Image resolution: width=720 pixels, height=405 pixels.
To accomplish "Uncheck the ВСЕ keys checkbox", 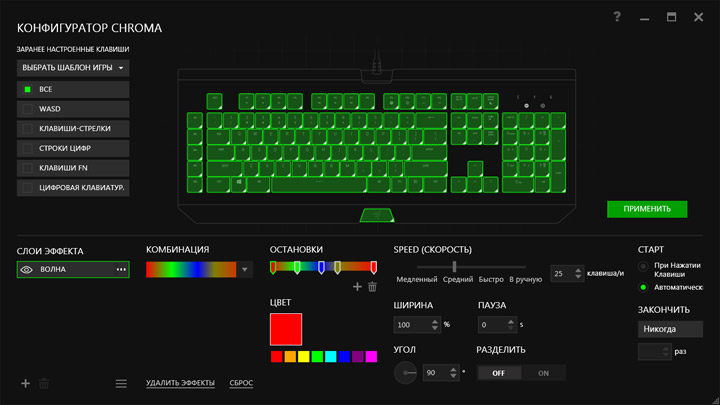I will [28, 90].
